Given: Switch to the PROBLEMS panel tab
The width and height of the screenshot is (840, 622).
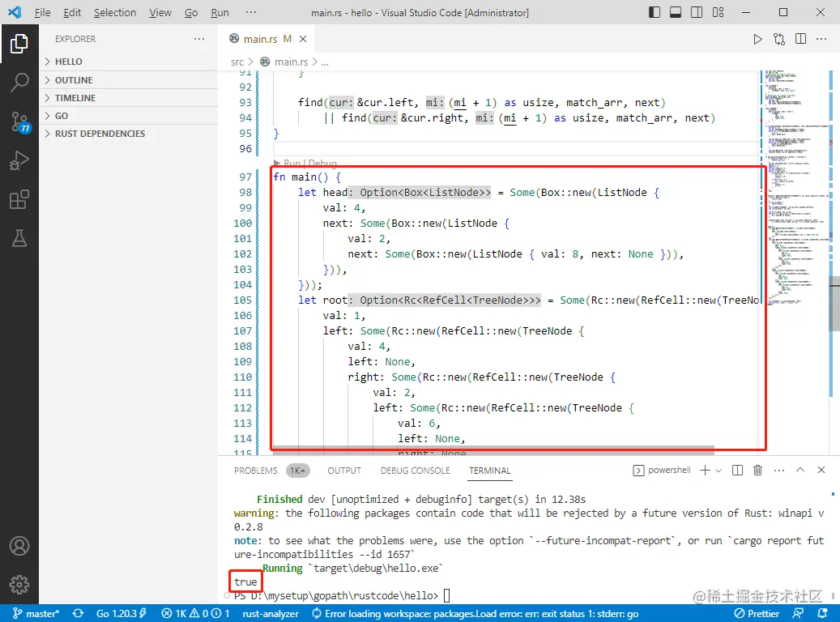Looking at the screenshot, I should pyautogui.click(x=255, y=471).
